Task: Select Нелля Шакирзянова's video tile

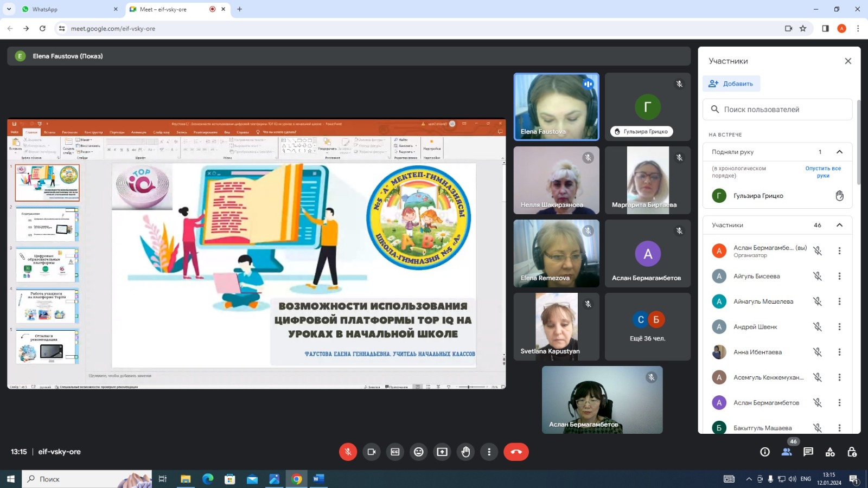Action: 557,180
